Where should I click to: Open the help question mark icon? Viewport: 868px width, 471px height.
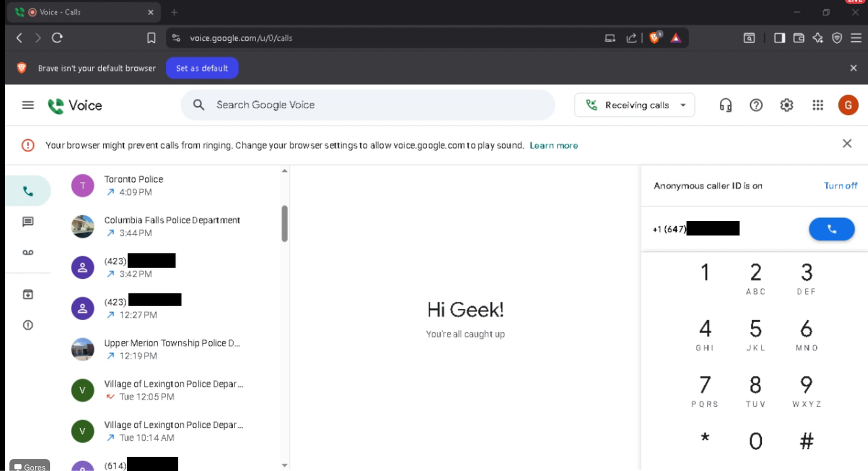click(x=756, y=105)
